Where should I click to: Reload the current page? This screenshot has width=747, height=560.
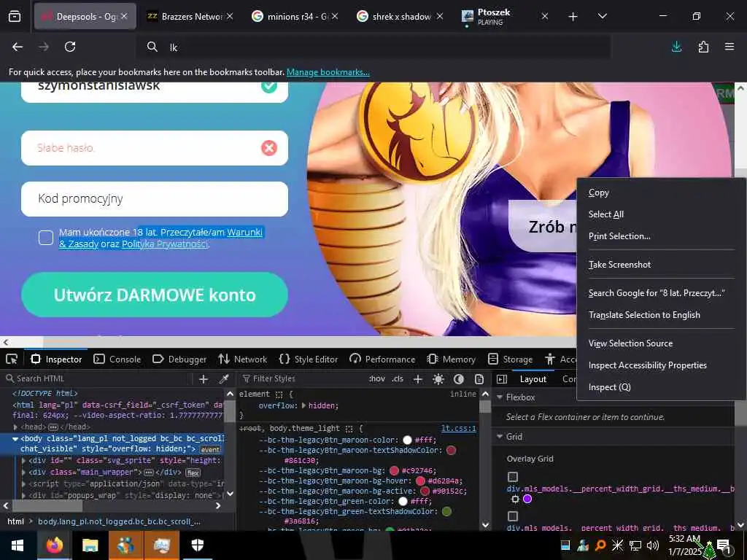click(x=70, y=47)
